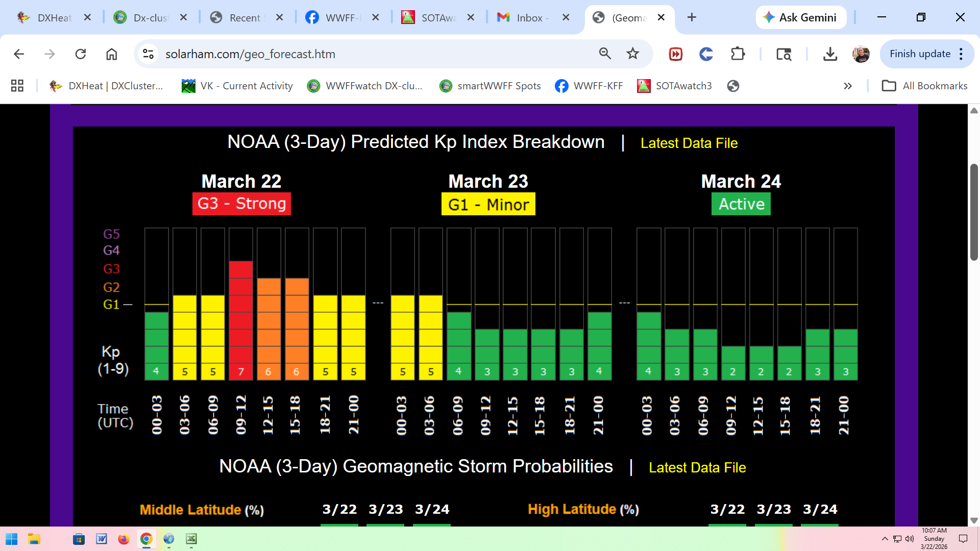
Task: Reload the current page
Action: coord(81,54)
